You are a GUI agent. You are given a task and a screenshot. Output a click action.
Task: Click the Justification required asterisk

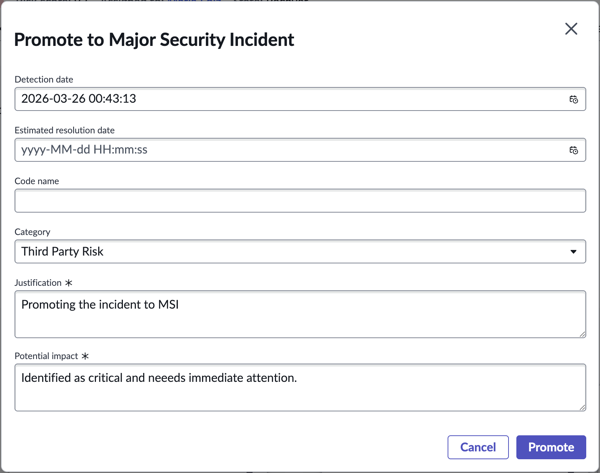tap(68, 283)
